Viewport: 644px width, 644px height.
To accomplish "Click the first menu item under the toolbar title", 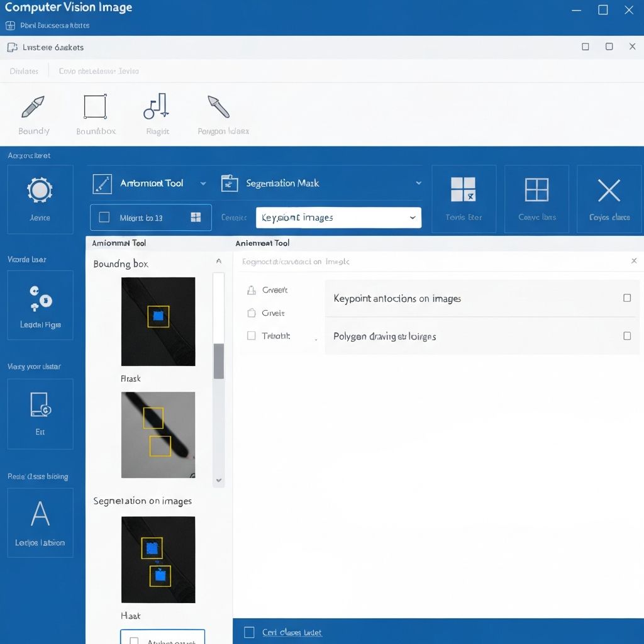I will (x=24, y=71).
